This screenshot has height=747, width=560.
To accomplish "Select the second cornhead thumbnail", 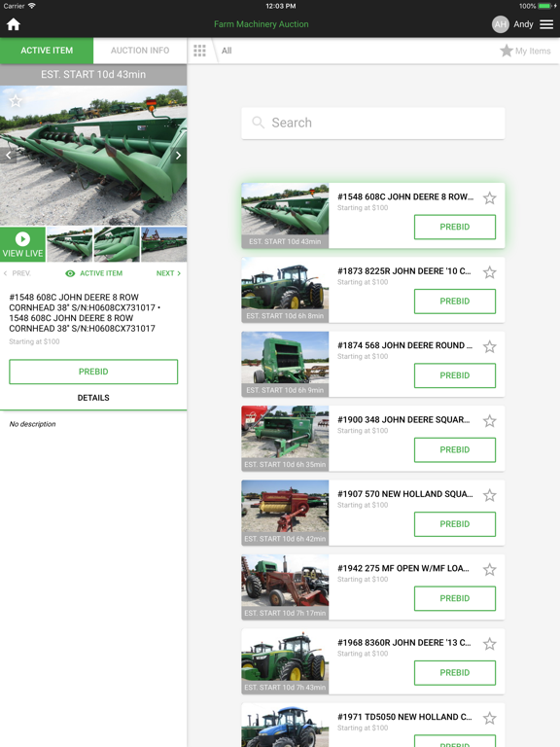I will point(117,244).
